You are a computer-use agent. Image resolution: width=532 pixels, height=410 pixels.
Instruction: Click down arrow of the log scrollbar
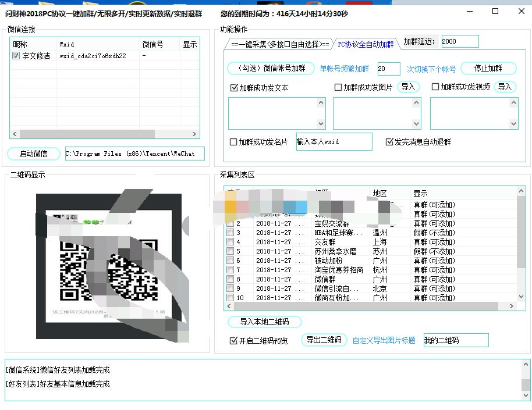pyautogui.click(x=526, y=395)
